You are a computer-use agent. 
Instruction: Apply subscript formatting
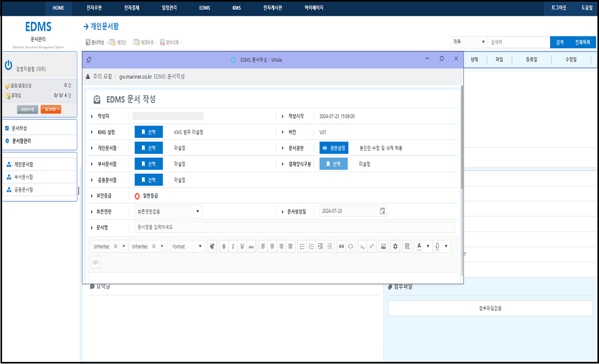[362, 246]
